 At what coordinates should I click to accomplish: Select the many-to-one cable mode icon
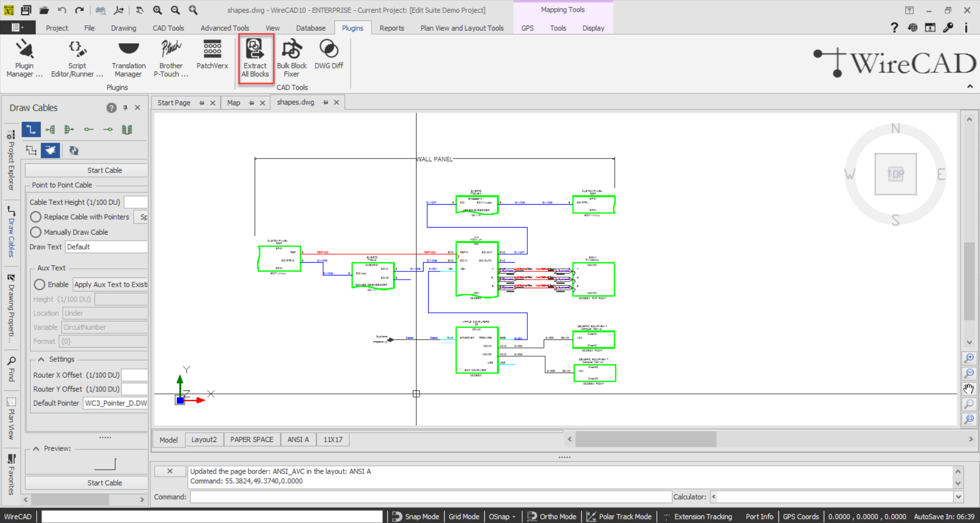pos(69,130)
